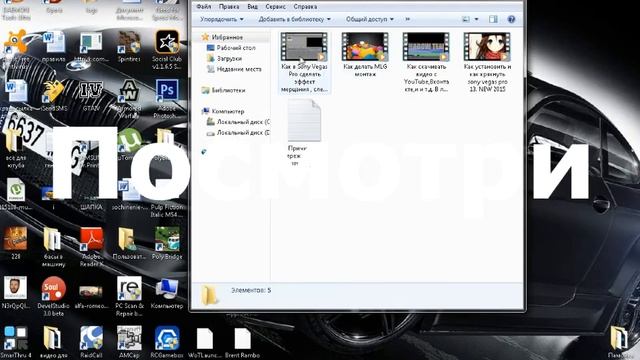Open the Adobe Photoshop shortcut
Image resolution: width=640 pixels, height=360 pixels.
pyautogui.click(x=167, y=98)
